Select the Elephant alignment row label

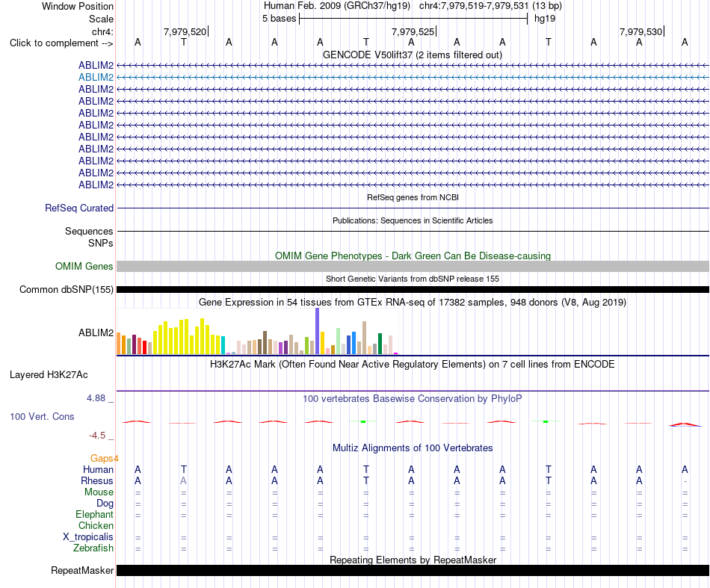coord(94,514)
